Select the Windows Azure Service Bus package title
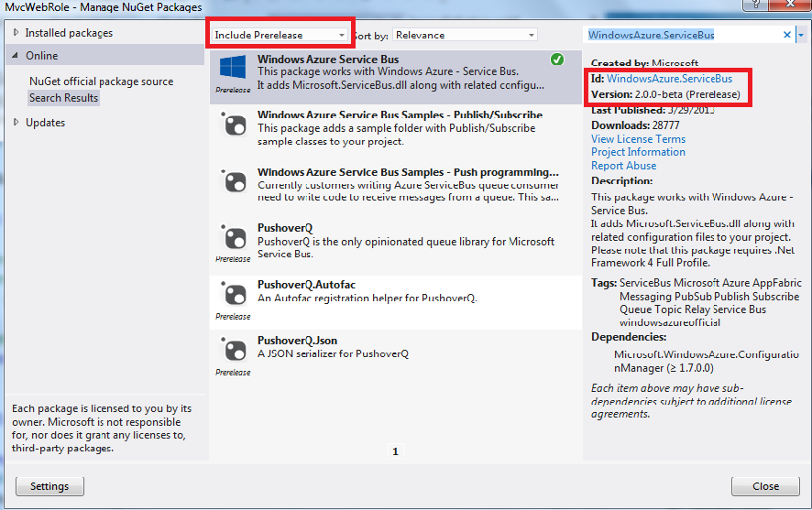Screen dimensions: 812x510 pos(328,59)
